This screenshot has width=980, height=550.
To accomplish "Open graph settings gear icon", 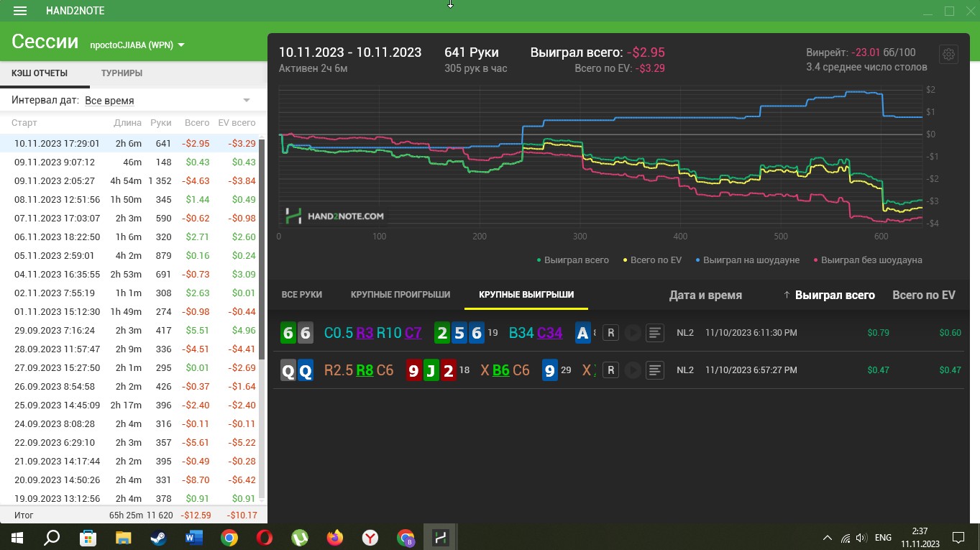I will coord(948,55).
